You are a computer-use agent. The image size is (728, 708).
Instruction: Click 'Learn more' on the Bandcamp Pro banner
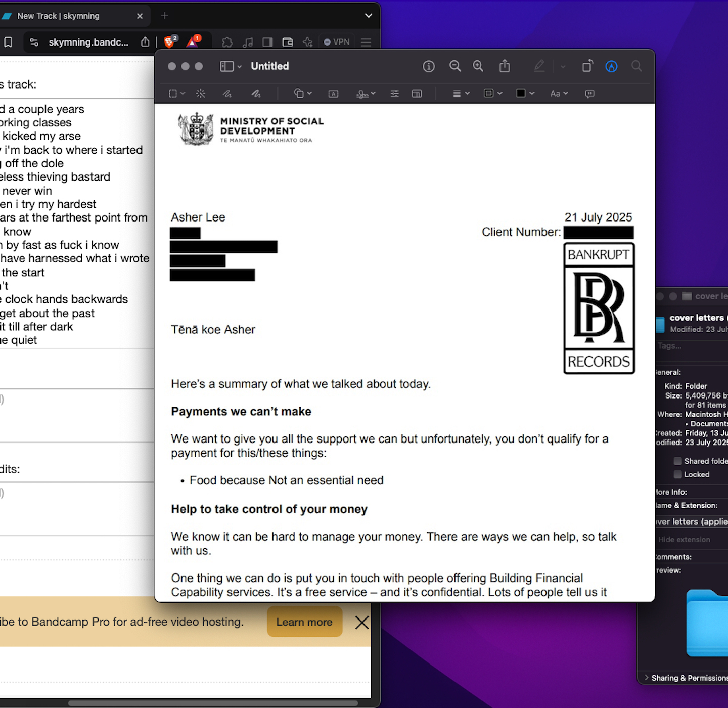coord(304,622)
